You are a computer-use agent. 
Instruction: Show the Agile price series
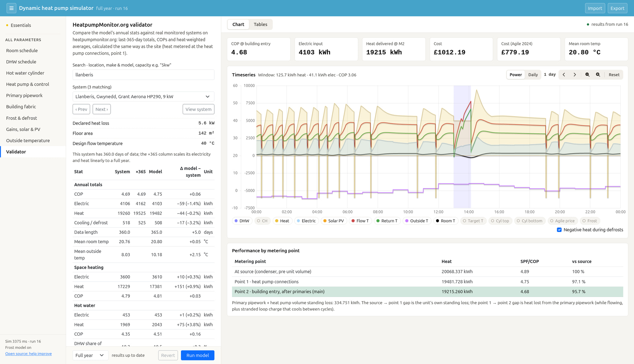[562, 221]
